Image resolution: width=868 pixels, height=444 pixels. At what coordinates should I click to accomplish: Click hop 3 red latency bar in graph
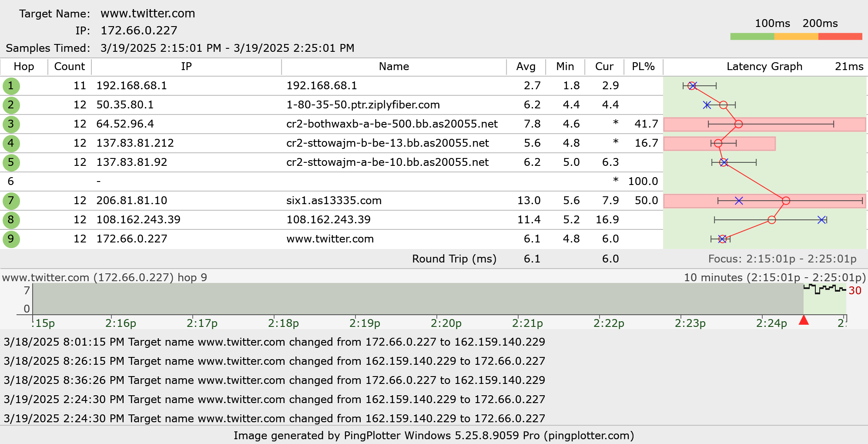pyautogui.click(x=764, y=124)
